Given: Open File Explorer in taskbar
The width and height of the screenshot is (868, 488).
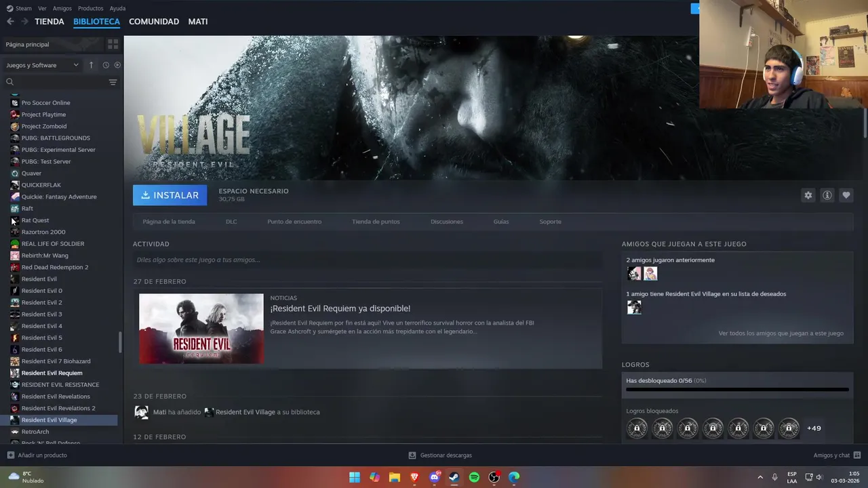Looking at the screenshot, I should click(395, 477).
